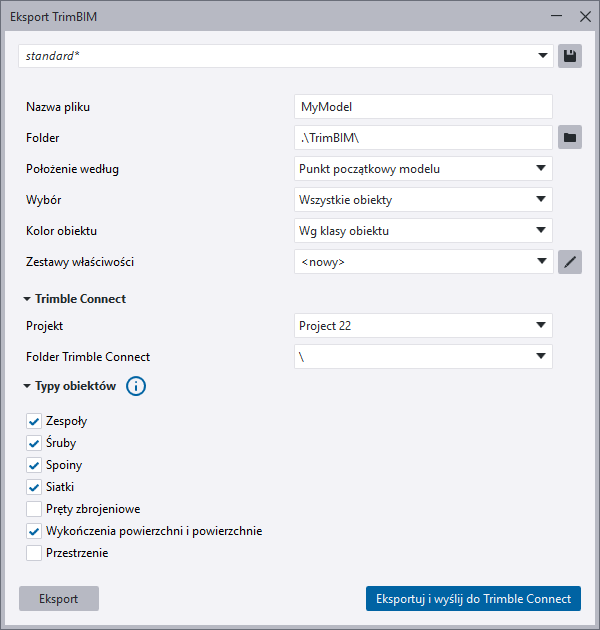This screenshot has width=600, height=630.
Task: Collapse the Trimble Connect section
Action: click(x=27, y=298)
